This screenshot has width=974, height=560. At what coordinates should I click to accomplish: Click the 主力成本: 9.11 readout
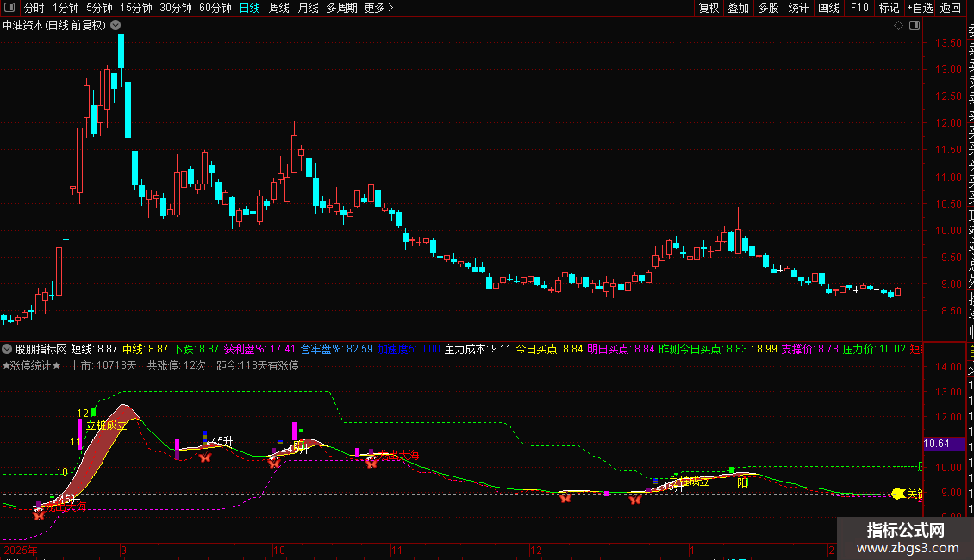coord(478,349)
